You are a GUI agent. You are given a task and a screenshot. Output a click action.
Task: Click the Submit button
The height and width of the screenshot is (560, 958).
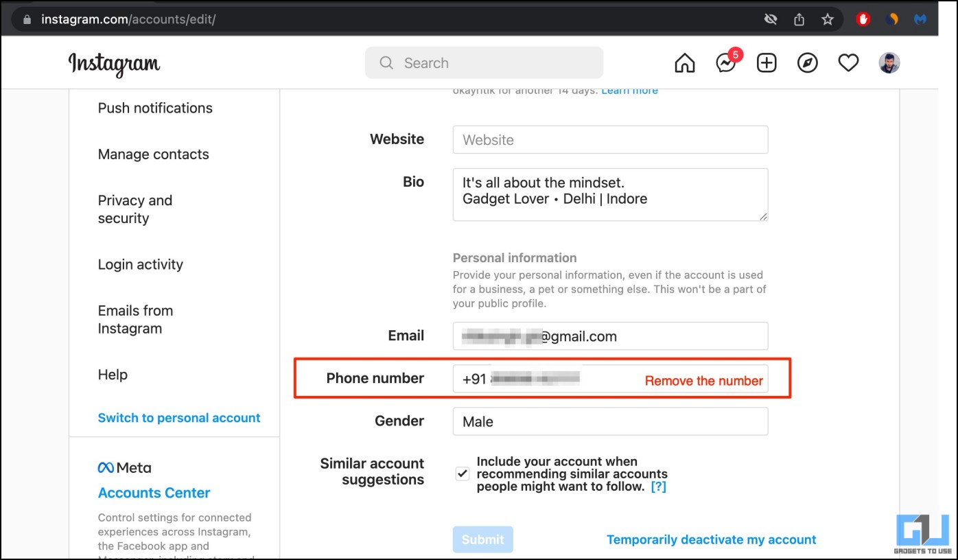[482, 539]
